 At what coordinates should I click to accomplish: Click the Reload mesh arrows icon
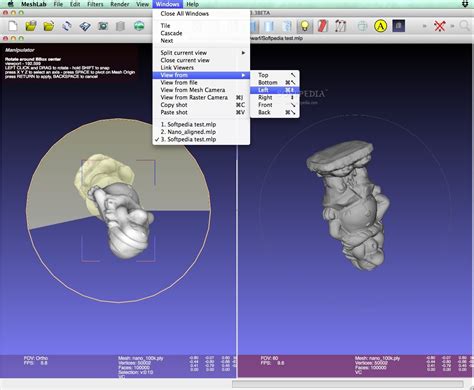[x=67, y=26]
